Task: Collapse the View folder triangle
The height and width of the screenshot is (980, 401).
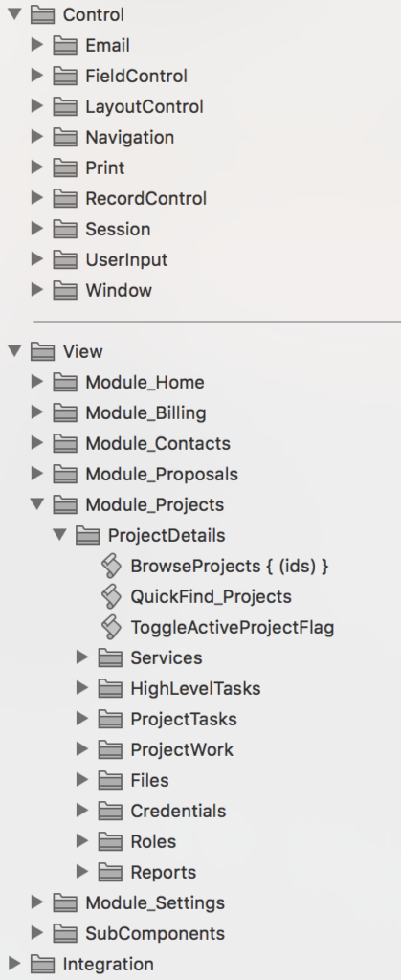Action: pos(14,351)
